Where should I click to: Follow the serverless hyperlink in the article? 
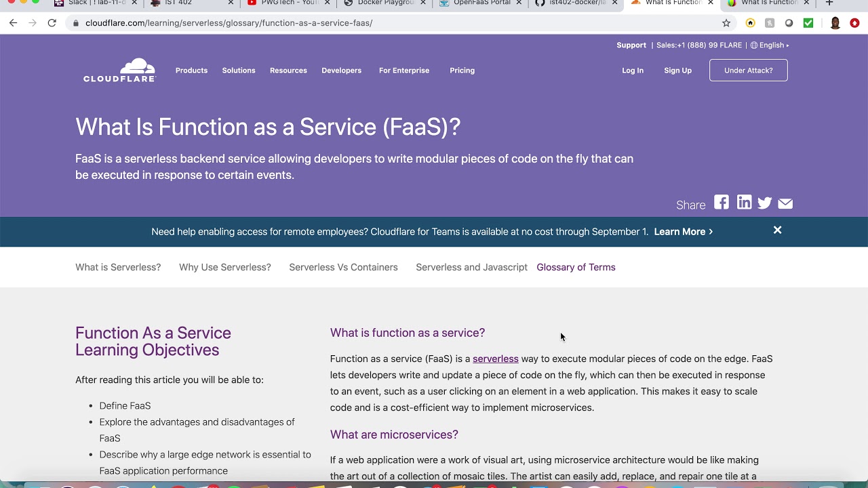pos(496,359)
